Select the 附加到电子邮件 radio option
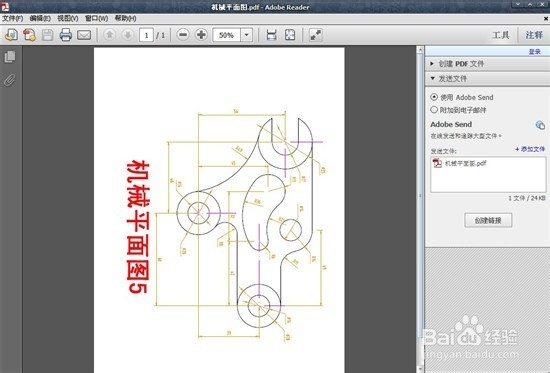Image resolution: width=550 pixels, height=373 pixels. [434, 110]
